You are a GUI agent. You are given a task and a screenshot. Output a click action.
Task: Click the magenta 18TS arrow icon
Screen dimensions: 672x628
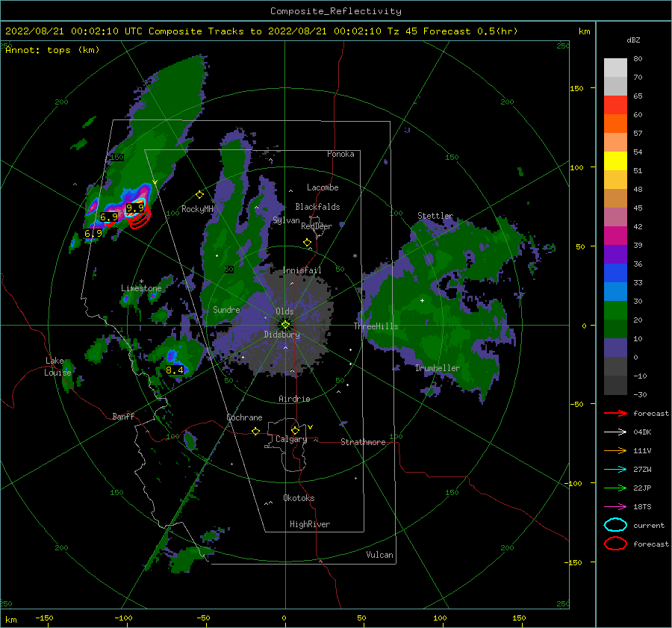(615, 507)
